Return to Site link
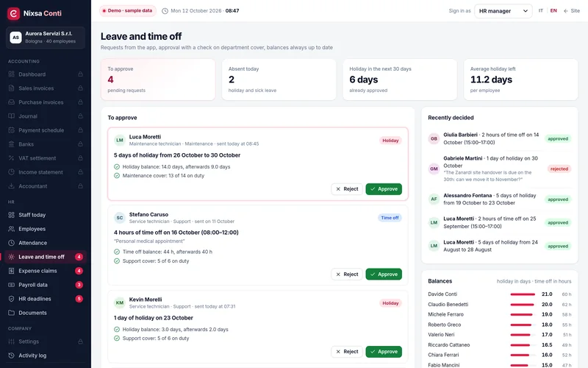The height and width of the screenshot is (368, 588). [x=572, y=11]
